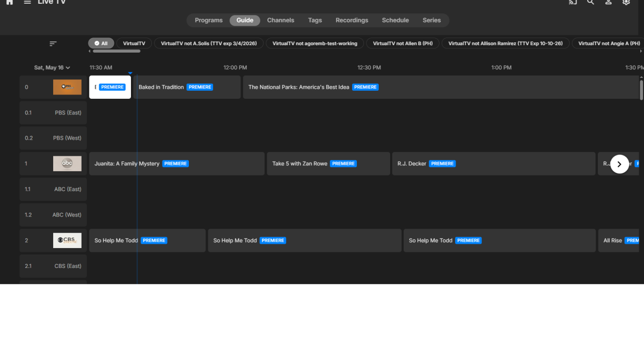Switch to the Channels tab
Image resolution: width=644 pixels, height=364 pixels.
281,20
